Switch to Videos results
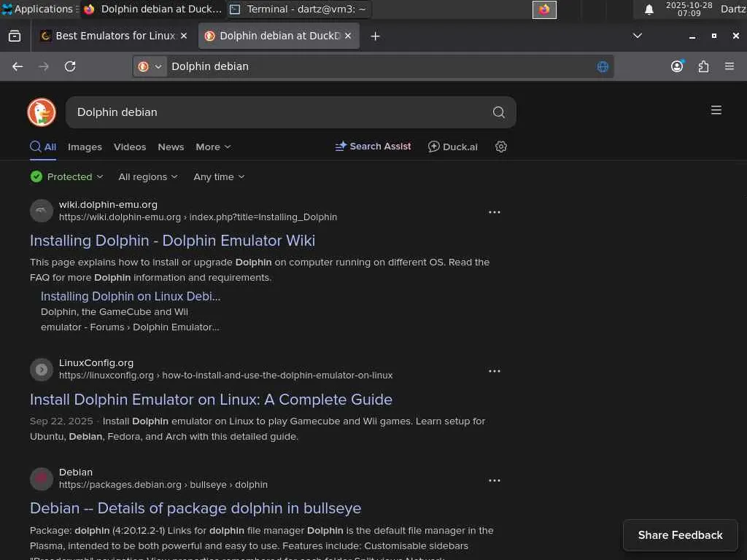This screenshot has height=560, width=747. pos(130,147)
